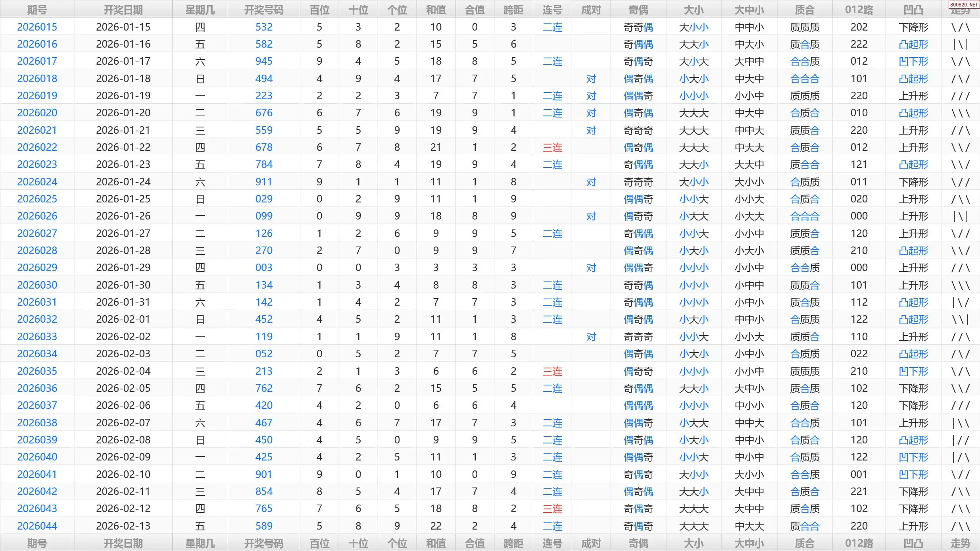Screen dimensions: 980x551
Task: Open issue 2026022 link
Action: 37,147
